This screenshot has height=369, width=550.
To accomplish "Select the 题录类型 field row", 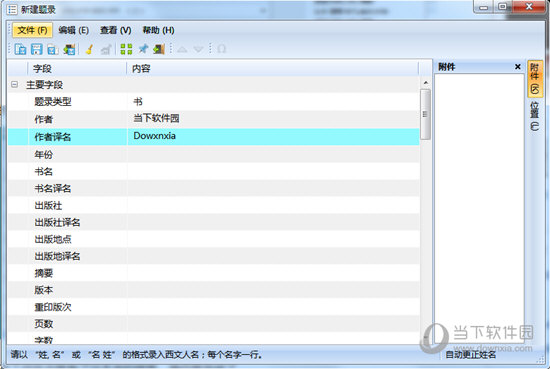I will coord(214,102).
